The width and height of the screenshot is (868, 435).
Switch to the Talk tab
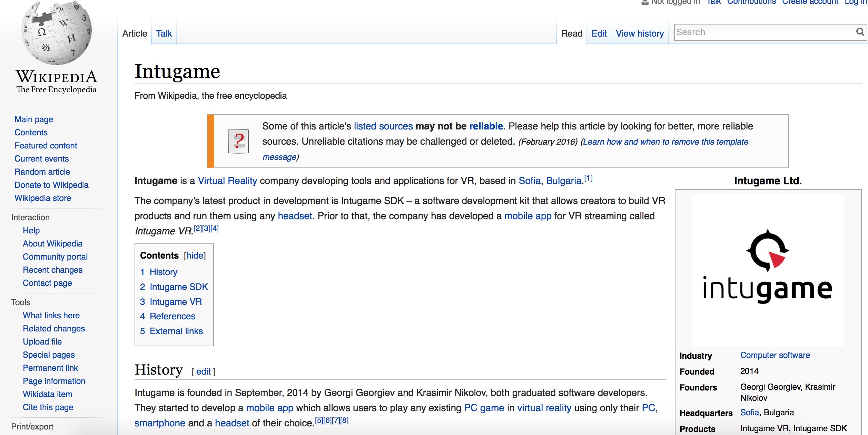point(164,33)
